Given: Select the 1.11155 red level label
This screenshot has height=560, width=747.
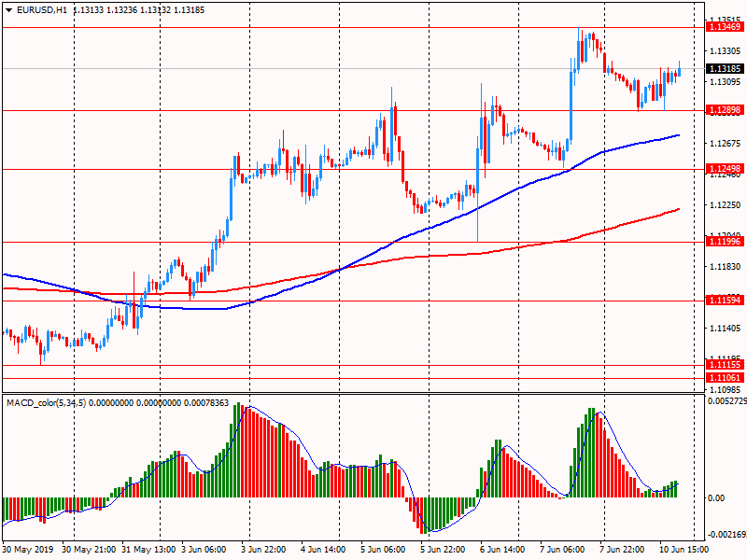Looking at the screenshot, I should (726, 365).
